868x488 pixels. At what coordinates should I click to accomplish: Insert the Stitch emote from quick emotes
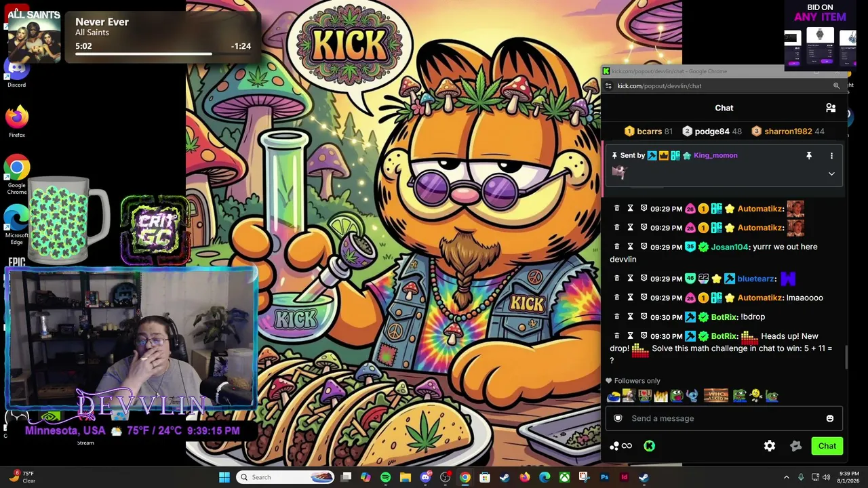tap(692, 396)
